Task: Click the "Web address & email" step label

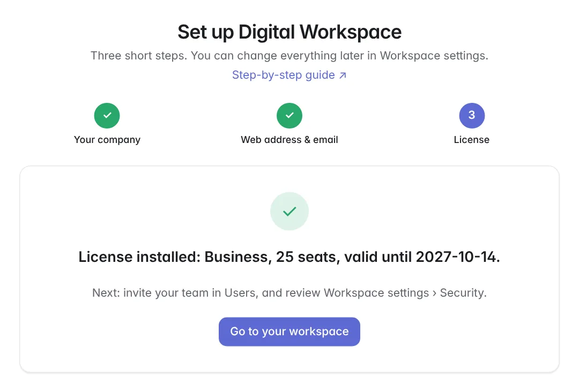Action: coord(289,140)
